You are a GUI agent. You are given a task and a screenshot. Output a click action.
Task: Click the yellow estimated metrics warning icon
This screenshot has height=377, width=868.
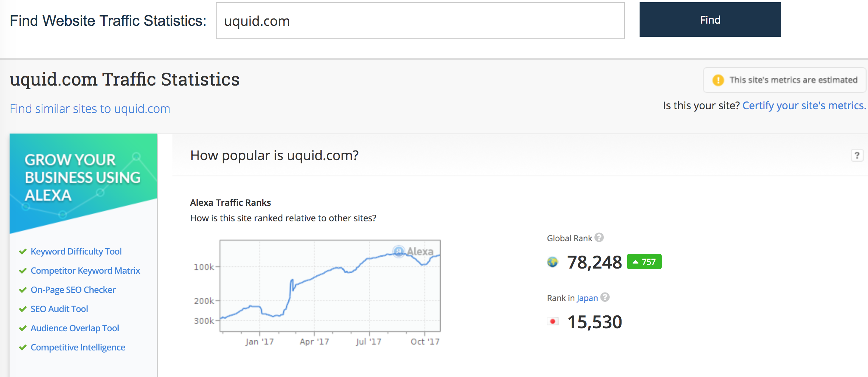[718, 80]
